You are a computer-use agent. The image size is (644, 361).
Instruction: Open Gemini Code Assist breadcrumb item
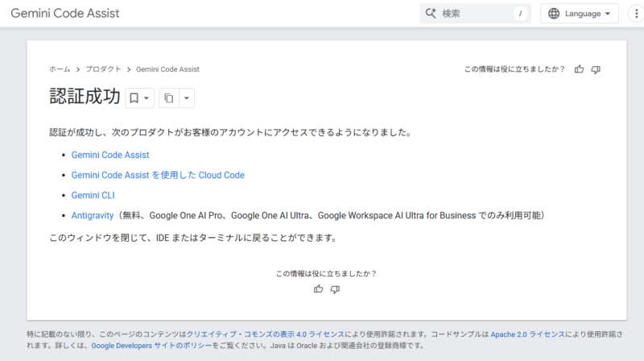[167, 69]
